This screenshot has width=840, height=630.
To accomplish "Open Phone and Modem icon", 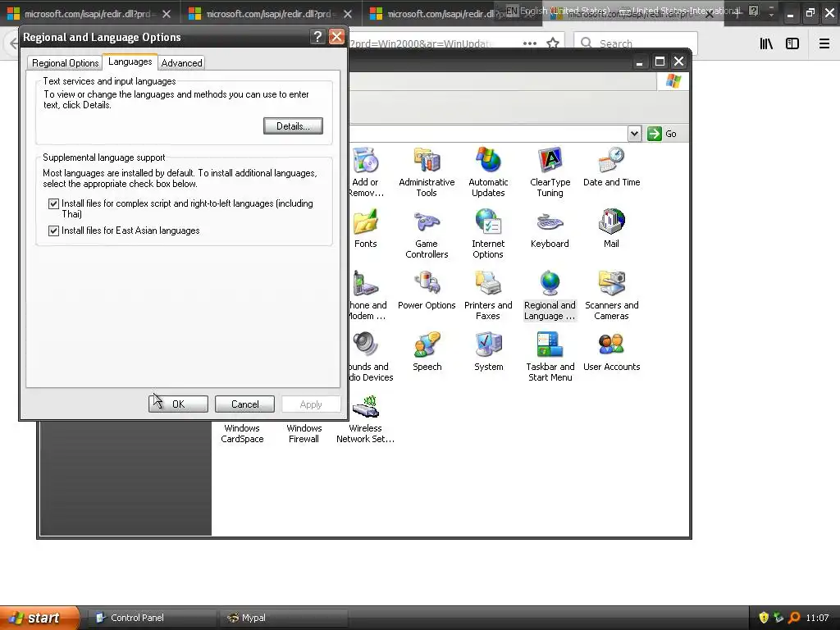I will 365,283.
